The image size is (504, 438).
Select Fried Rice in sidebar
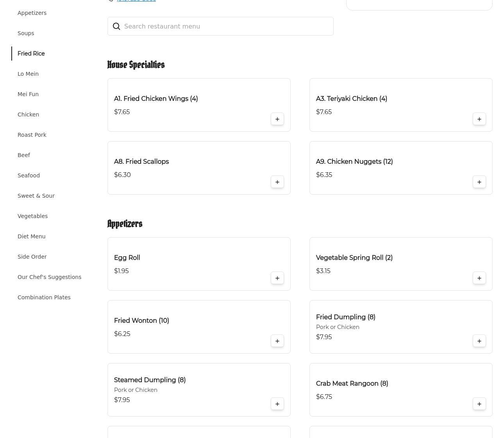coord(31,54)
